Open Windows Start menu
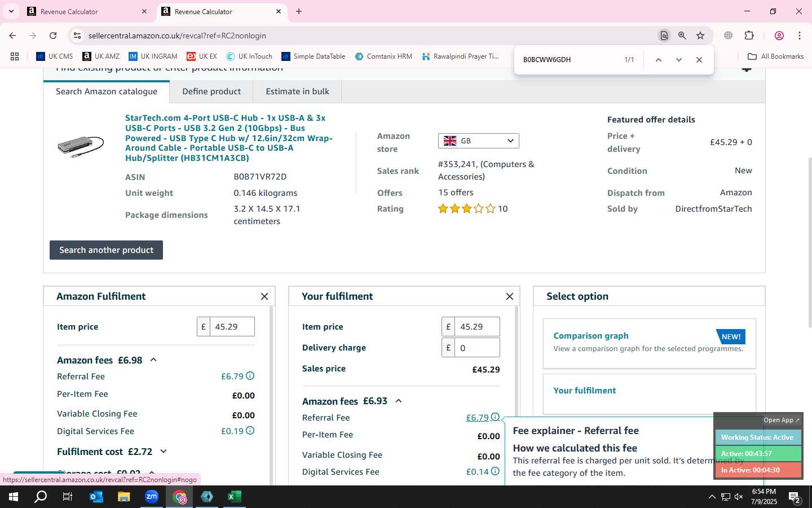 tap(14, 497)
